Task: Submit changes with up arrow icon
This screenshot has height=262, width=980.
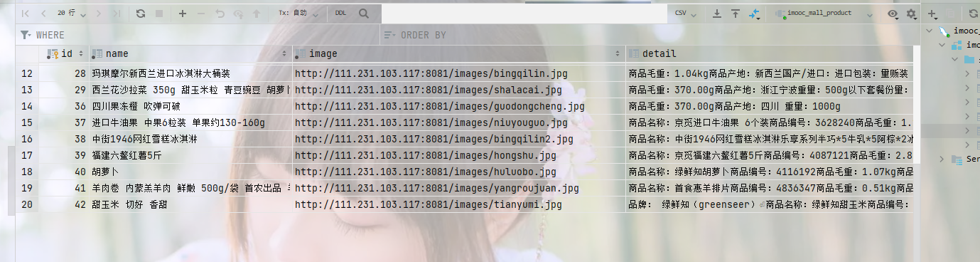Action: point(256,14)
